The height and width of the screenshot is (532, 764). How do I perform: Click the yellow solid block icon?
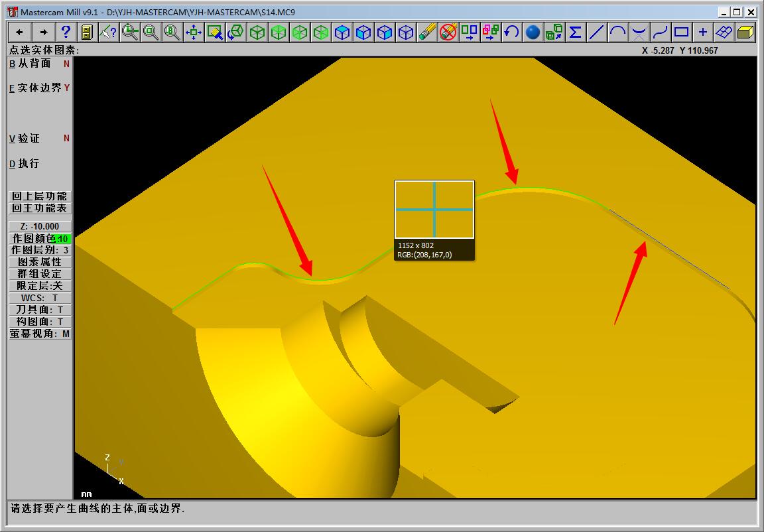(745, 32)
